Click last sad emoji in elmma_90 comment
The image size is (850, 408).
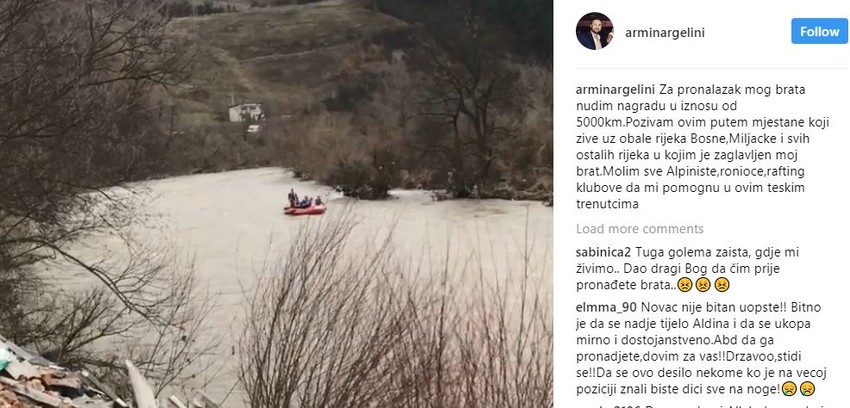point(808,388)
